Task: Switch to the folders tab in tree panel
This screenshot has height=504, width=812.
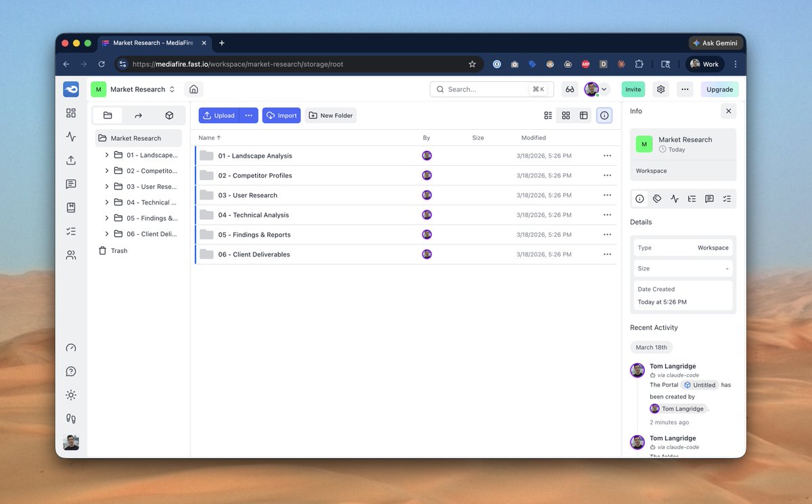Action: point(108,116)
